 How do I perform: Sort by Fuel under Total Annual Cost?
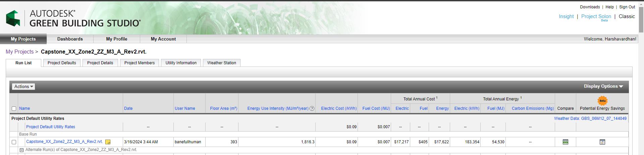click(x=424, y=108)
